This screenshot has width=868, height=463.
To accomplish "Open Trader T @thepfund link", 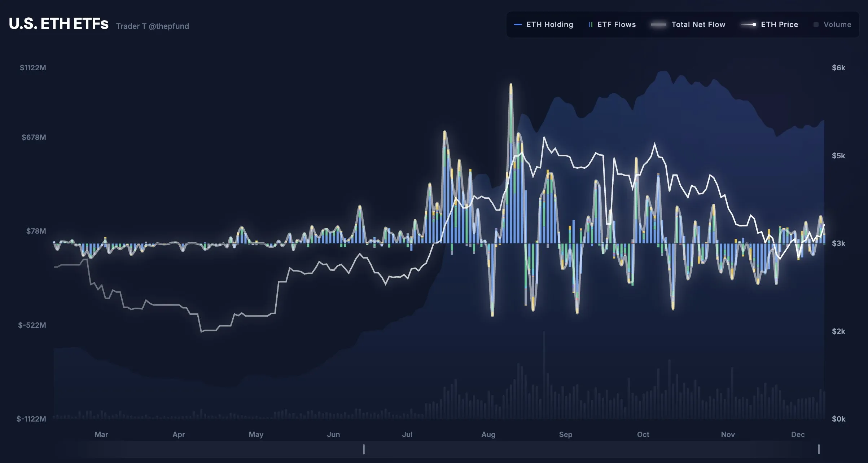I will (152, 26).
